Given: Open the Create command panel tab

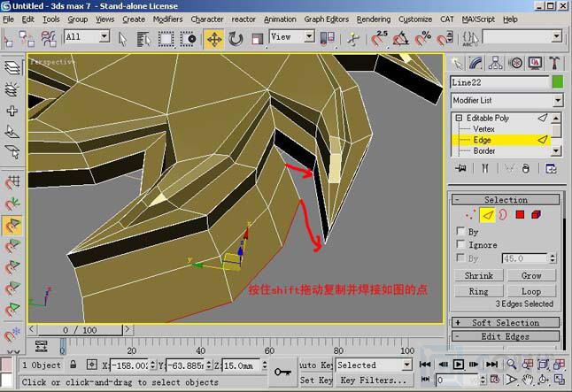Looking at the screenshot, I should click(458, 63).
